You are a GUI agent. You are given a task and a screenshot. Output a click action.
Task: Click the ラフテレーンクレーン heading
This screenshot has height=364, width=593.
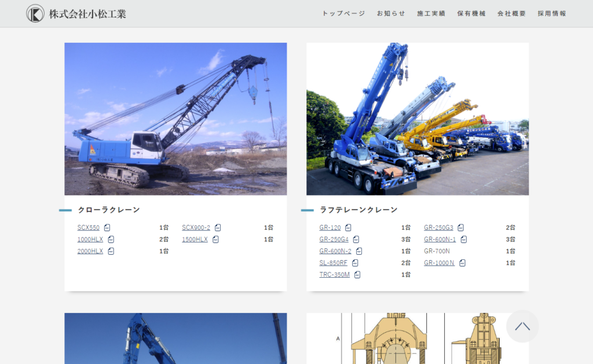point(358,210)
